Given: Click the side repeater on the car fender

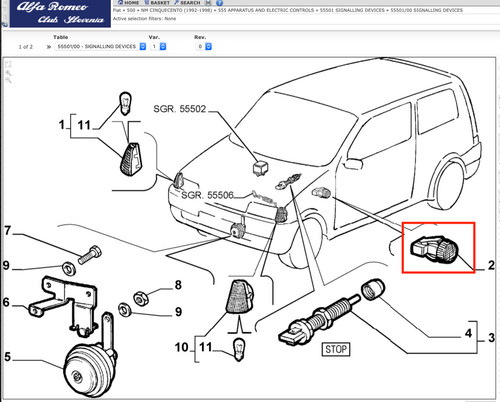Looking at the screenshot, I should click(x=321, y=192).
